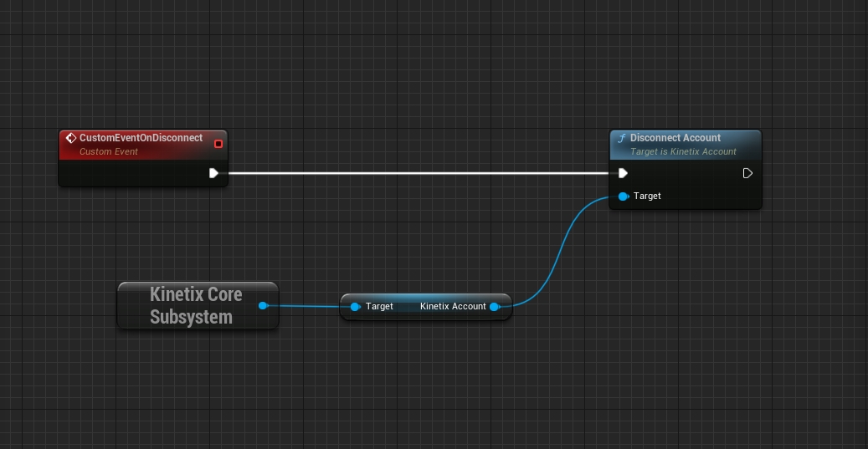Image resolution: width=868 pixels, height=449 pixels.
Task: Click the blue wire leaving Kinetix Core Subsystem
Action: click(x=306, y=306)
